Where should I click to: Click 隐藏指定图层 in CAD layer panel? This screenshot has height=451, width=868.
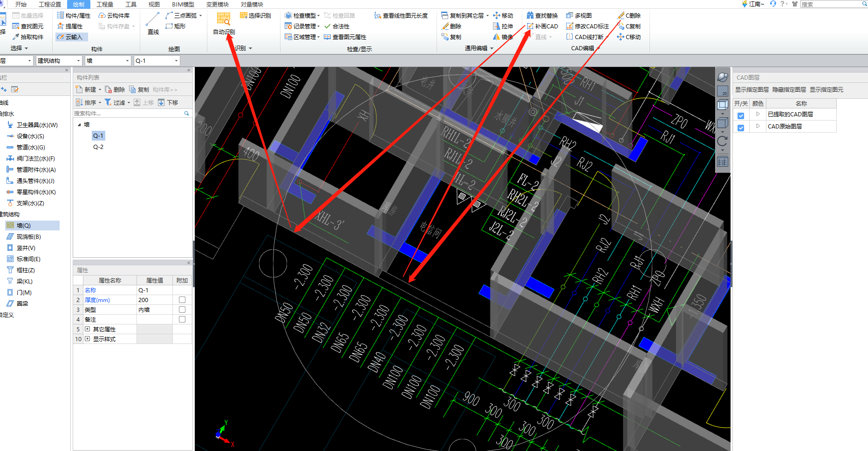point(789,90)
